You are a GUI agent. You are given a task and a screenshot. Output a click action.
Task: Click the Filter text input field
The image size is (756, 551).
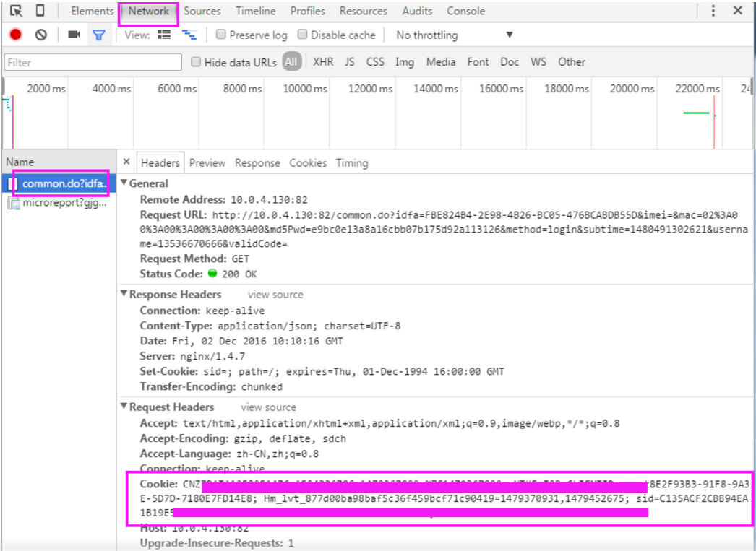[x=93, y=62]
